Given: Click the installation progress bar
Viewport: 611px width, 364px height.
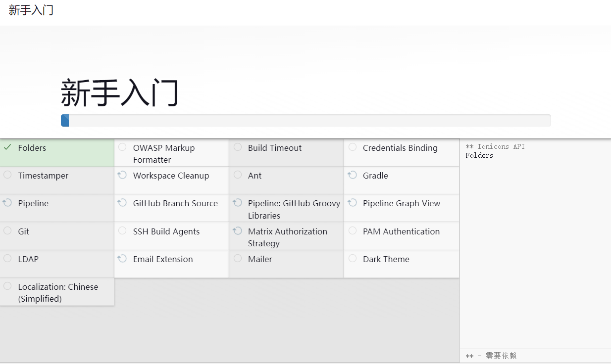Looking at the screenshot, I should (x=305, y=121).
